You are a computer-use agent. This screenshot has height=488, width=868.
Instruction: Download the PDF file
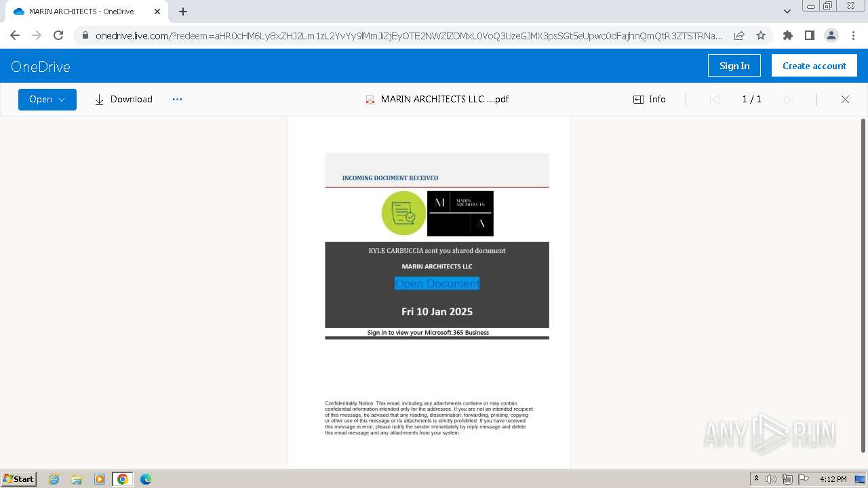123,99
